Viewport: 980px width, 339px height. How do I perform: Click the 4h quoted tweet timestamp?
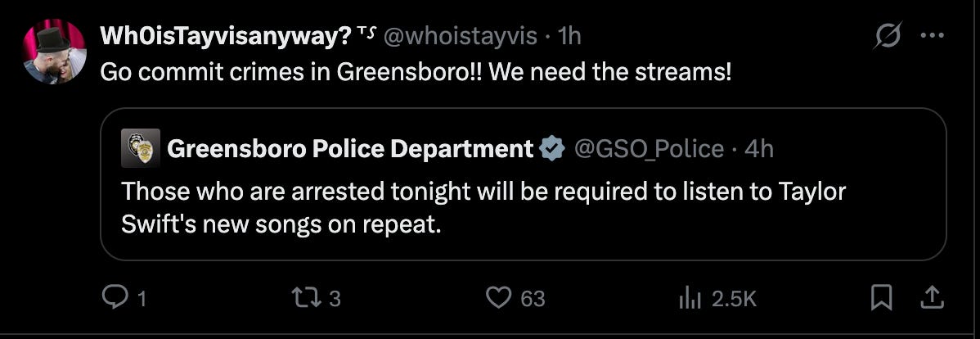pyautogui.click(x=759, y=149)
